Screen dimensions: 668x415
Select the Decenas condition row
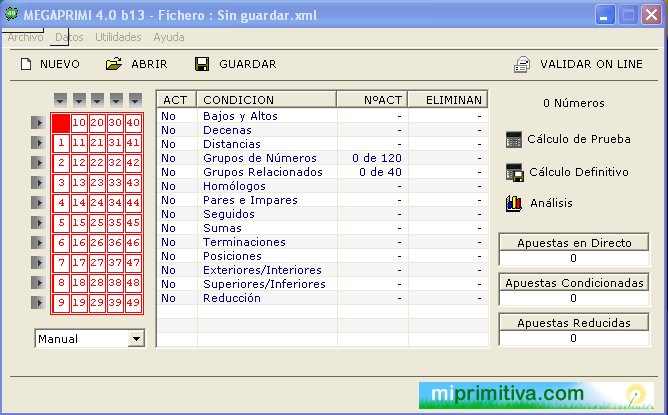(322, 130)
